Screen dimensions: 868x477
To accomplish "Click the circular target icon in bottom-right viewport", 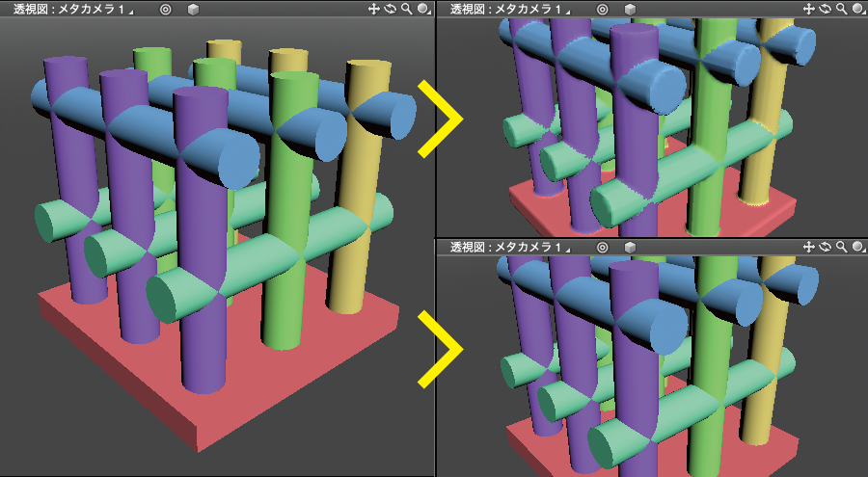I will [602, 248].
